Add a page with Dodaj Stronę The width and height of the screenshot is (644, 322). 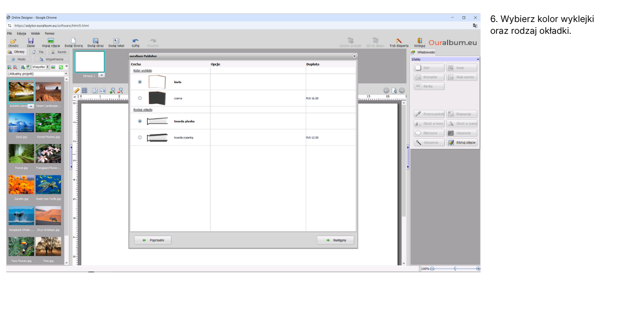tap(74, 41)
